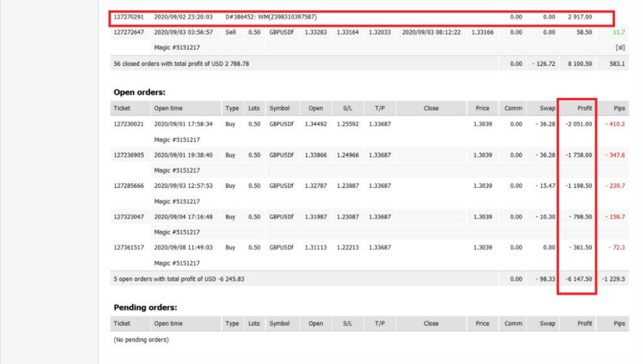Click the [sl] stop-loss marker

[620, 48]
